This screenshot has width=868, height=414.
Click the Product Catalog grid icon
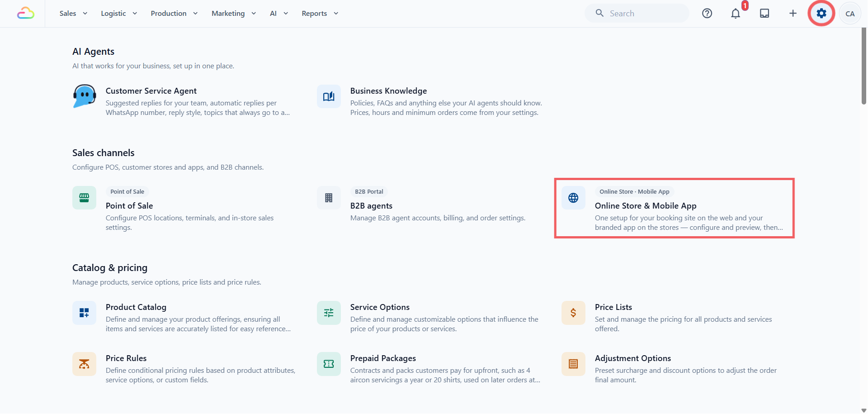coord(84,313)
